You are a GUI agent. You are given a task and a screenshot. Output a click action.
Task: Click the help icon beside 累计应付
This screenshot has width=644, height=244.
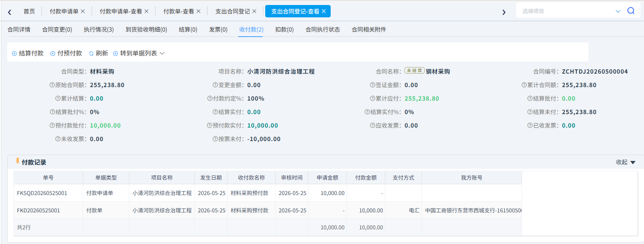pos(372,98)
